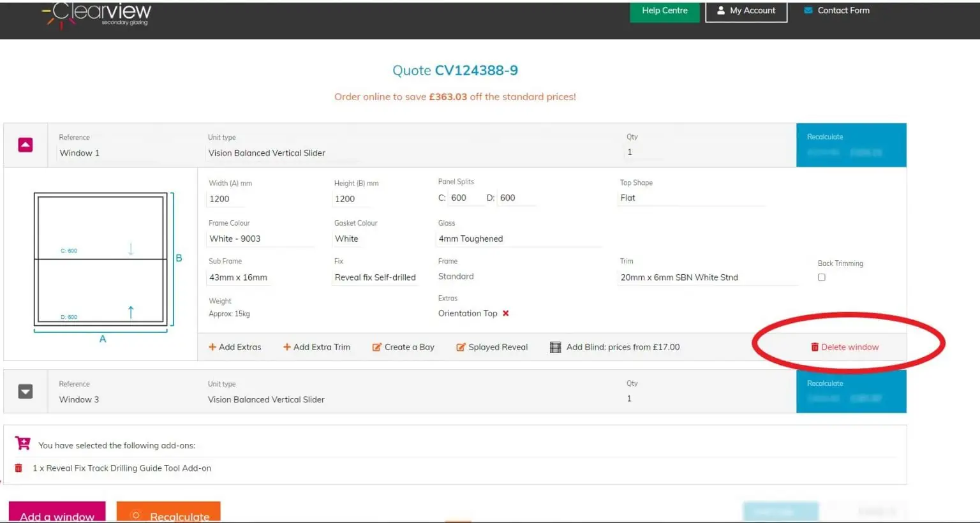Click the Add Extra Trim plus icon
Image resolution: width=980 pixels, height=523 pixels.
pyautogui.click(x=287, y=347)
